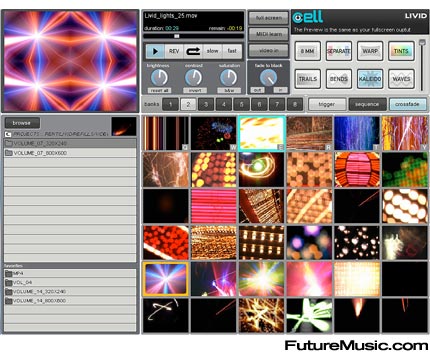Switch to sequence mode
The height and width of the screenshot is (360, 430).
(367, 104)
